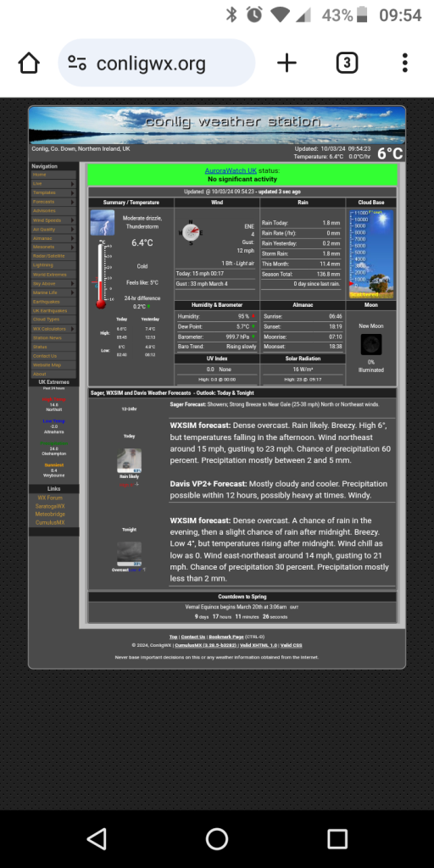Click the New Moon phase image
Screen dimensions: 434x868
[x=371, y=344]
